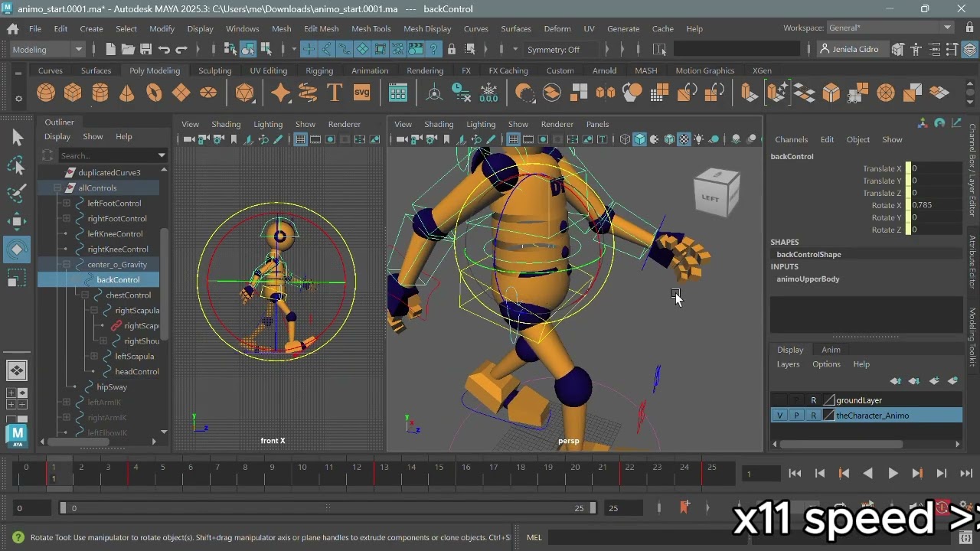This screenshot has height=551, width=980.
Task: Collapse the center_o_Gravity node
Action: [x=67, y=265]
